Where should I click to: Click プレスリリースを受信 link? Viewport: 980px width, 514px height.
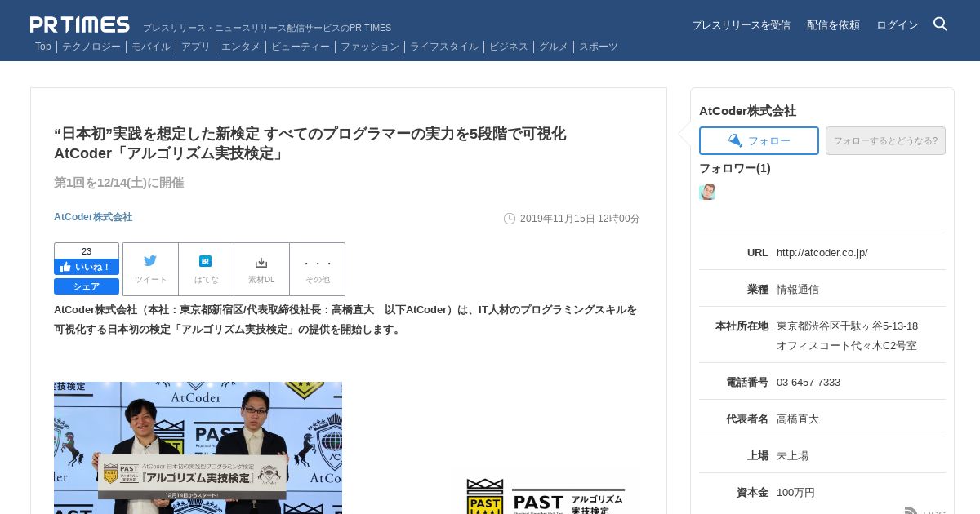[x=741, y=25]
